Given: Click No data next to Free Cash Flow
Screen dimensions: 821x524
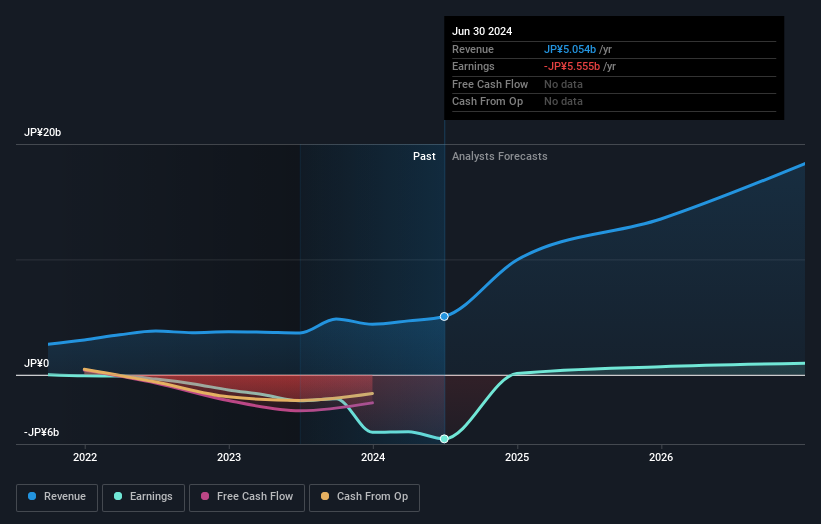Looking at the screenshot, I should (x=563, y=84).
